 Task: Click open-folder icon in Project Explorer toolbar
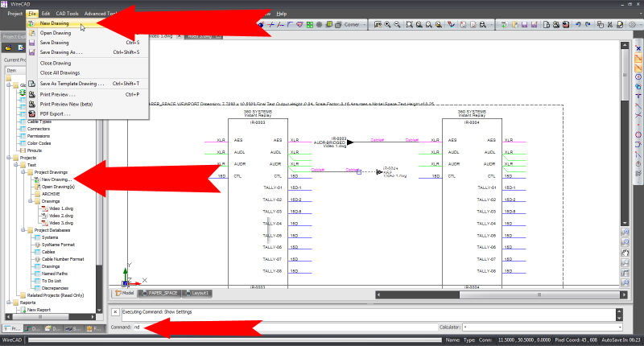tap(8, 48)
